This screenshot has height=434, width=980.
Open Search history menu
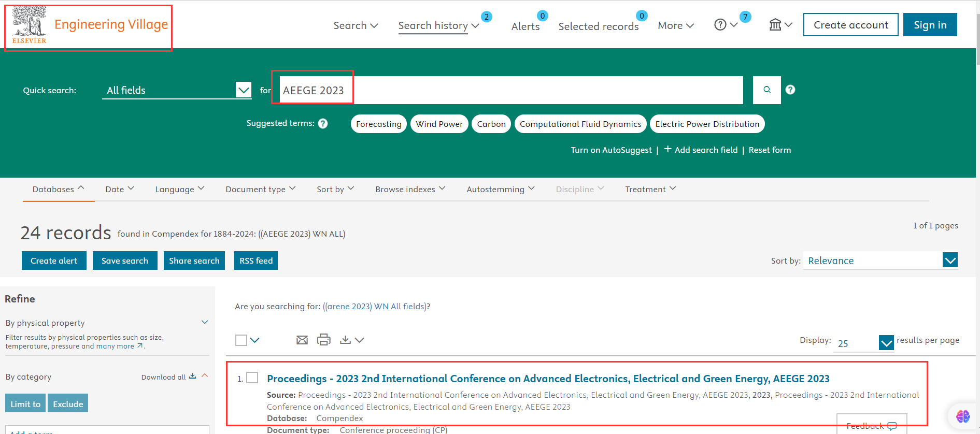[438, 25]
